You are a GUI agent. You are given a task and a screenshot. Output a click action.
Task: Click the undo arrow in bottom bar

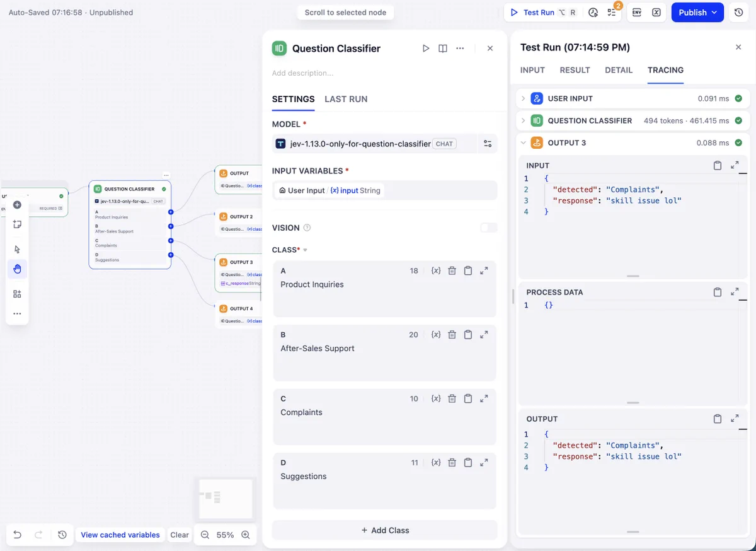[x=18, y=535]
